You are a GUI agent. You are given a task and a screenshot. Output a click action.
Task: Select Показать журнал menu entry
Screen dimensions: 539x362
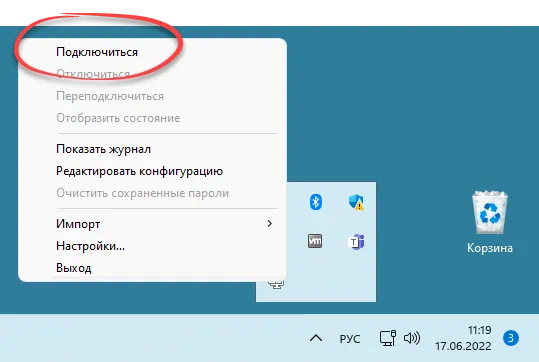(x=152, y=149)
